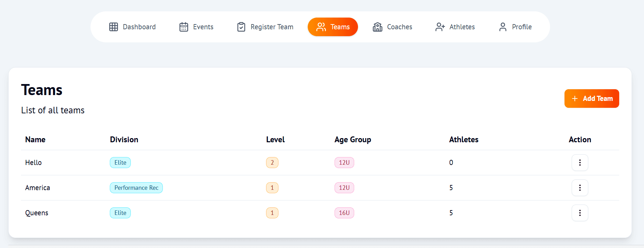Click 12U age badge in Hello row
The height and width of the screenshot is (248, 644).
[x=344, y=163]
